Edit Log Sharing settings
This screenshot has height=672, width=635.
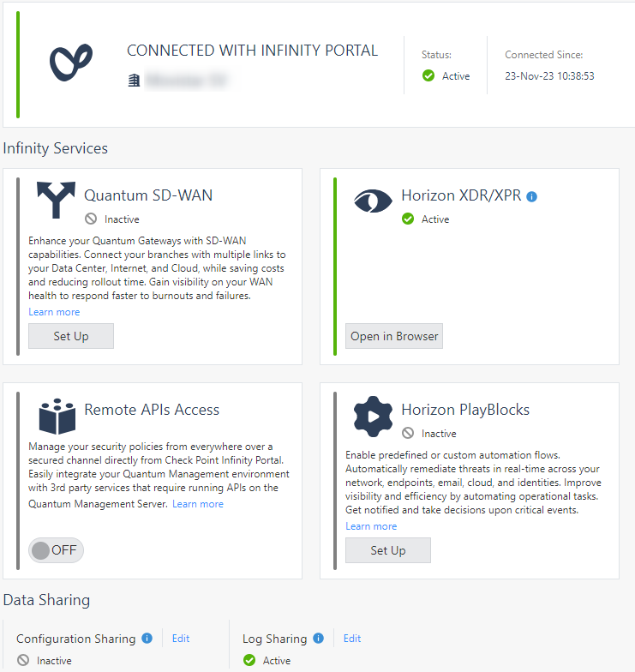point(352,639)
